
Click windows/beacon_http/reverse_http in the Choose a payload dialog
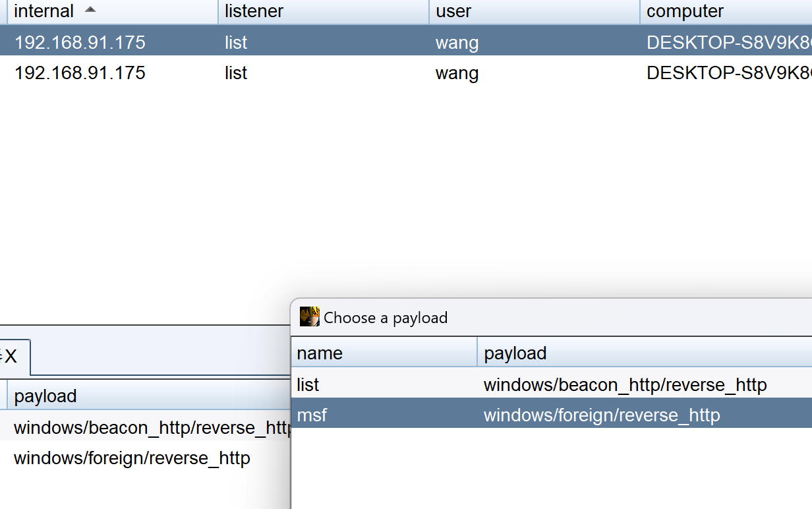(625, 384)
